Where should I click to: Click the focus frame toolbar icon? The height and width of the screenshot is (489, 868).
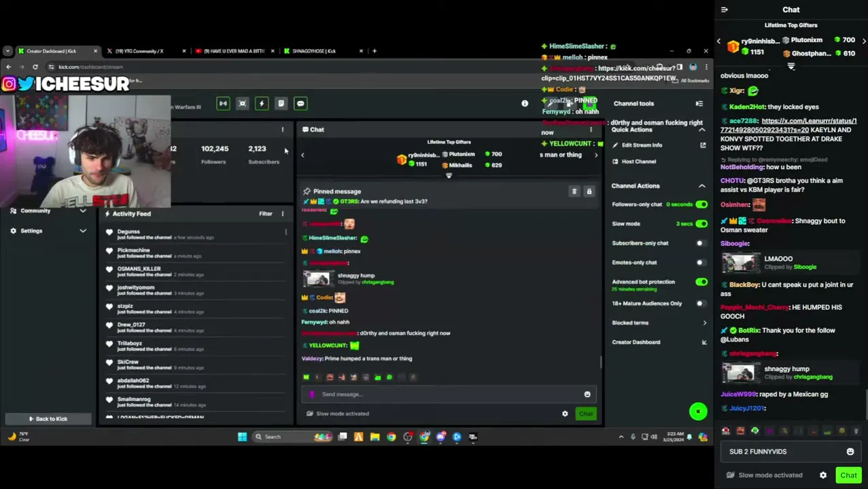tap(242, 103)
